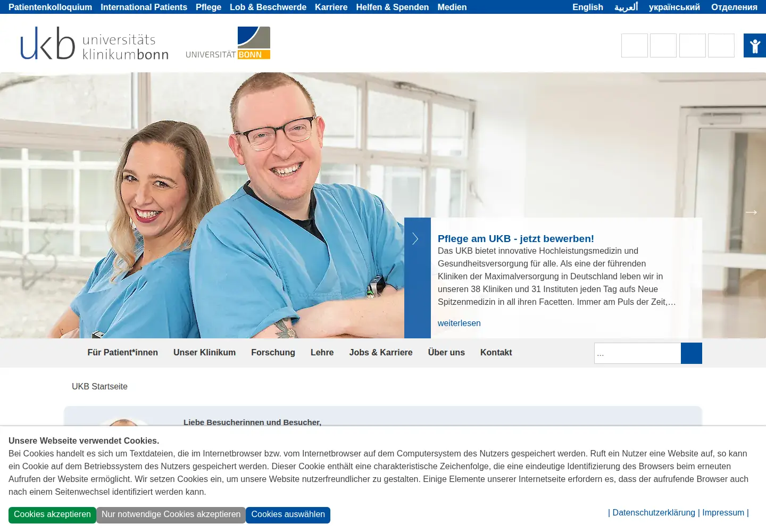Switch language to Ukrainian
Image resolution: width=766 pixels, height=532 pixels.
pos(675,7)
